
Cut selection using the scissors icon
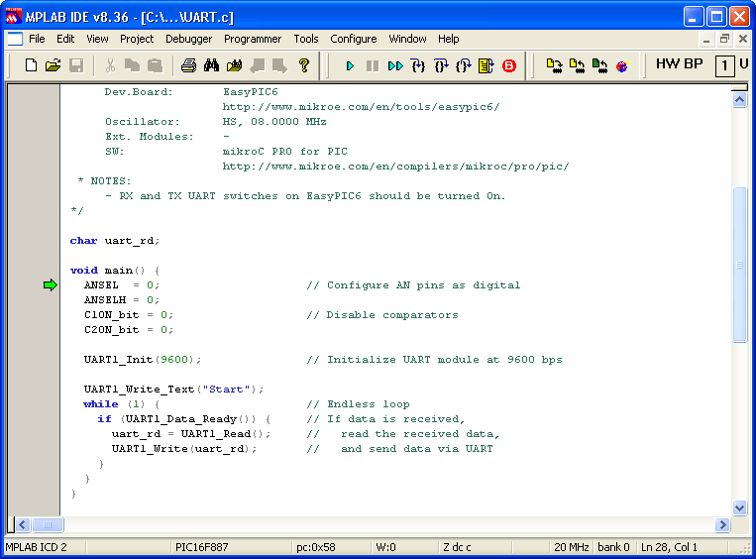[110, 65]
